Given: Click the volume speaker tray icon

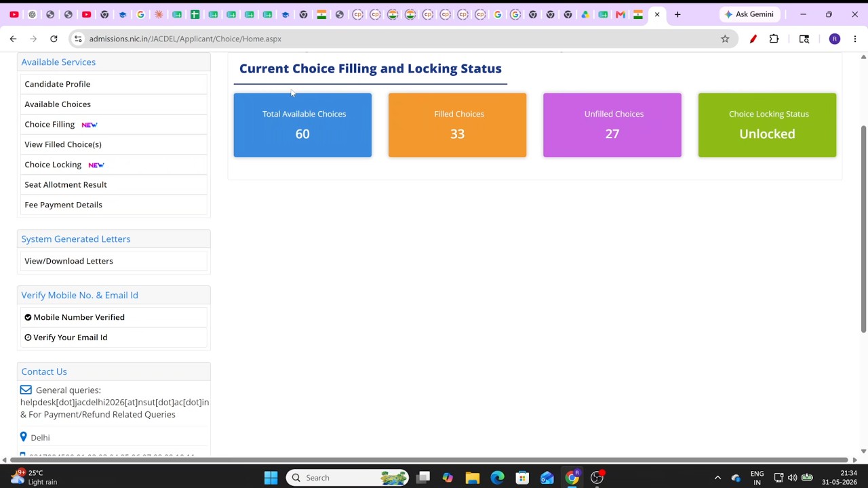Looking at the screenshot, I should click(x=792, y=478).
